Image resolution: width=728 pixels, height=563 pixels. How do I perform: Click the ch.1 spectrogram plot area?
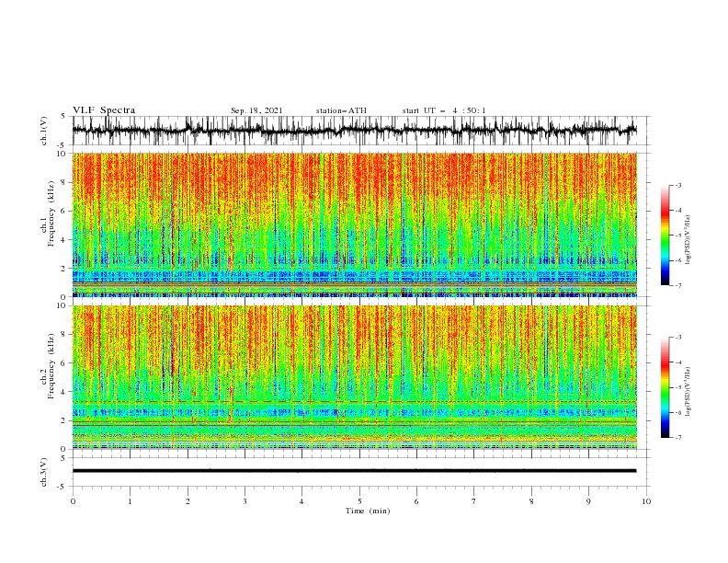coord(355,224)
